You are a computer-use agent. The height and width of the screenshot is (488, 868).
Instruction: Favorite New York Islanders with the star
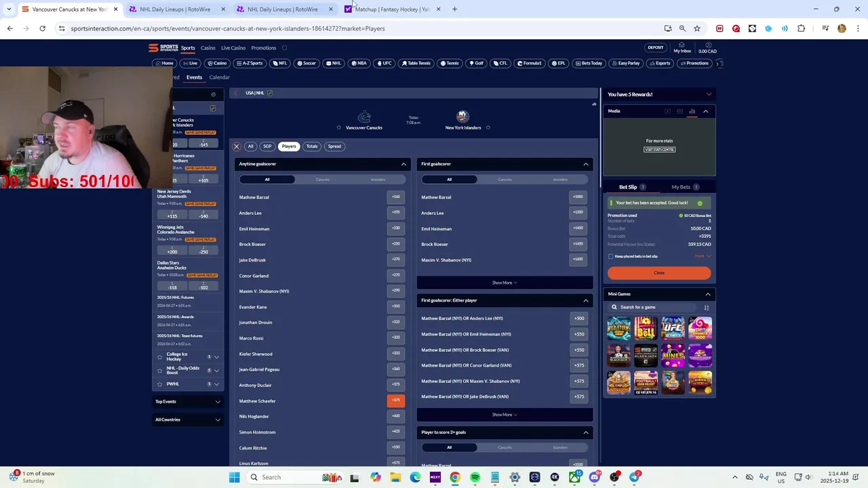coord(488,127)
